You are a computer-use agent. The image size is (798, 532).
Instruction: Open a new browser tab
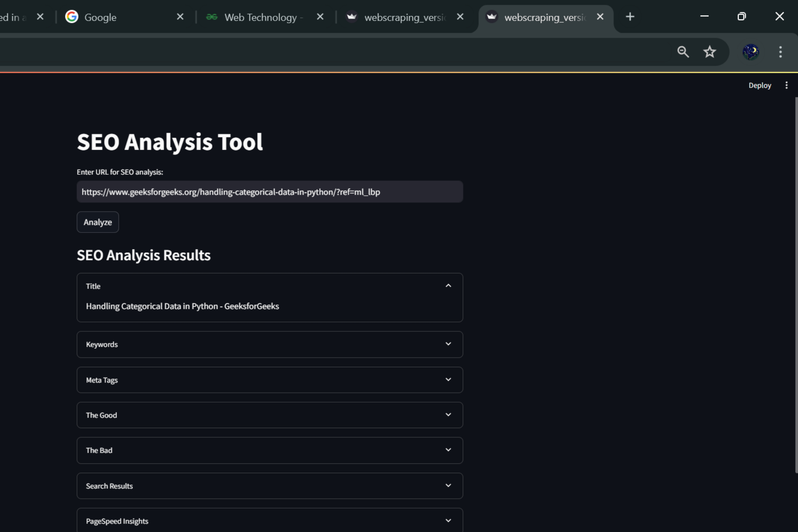pos(630,17)
